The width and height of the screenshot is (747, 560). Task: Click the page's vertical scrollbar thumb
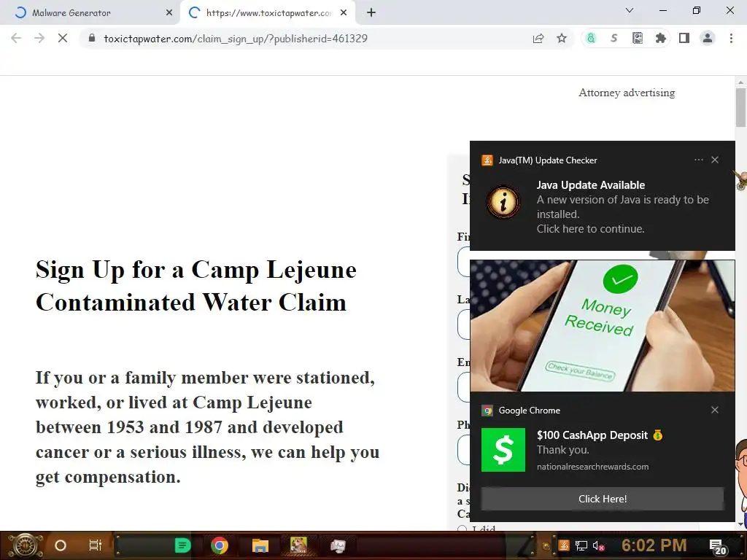click(x=740, y=107)
